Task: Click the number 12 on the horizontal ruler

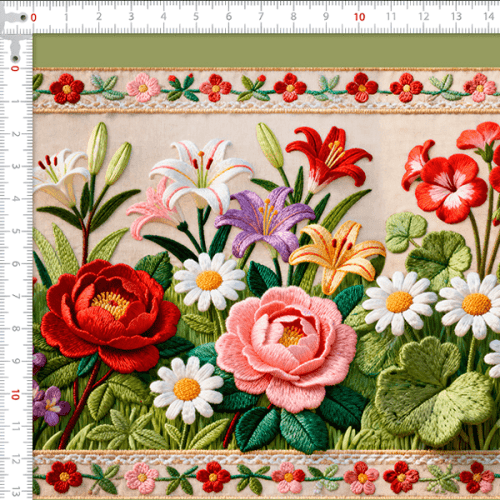Action: pyautogui.click(x=424, y=17)
